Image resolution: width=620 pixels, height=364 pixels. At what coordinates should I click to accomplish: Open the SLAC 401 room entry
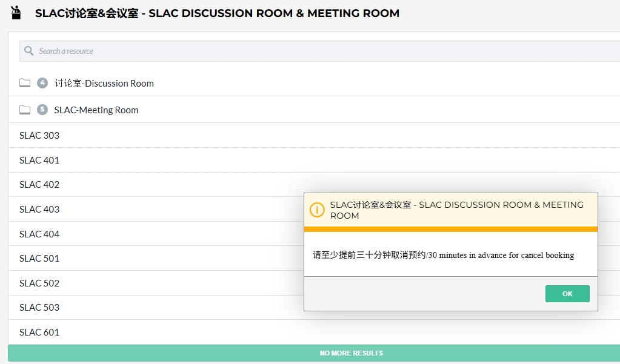(x=314, y=160)
